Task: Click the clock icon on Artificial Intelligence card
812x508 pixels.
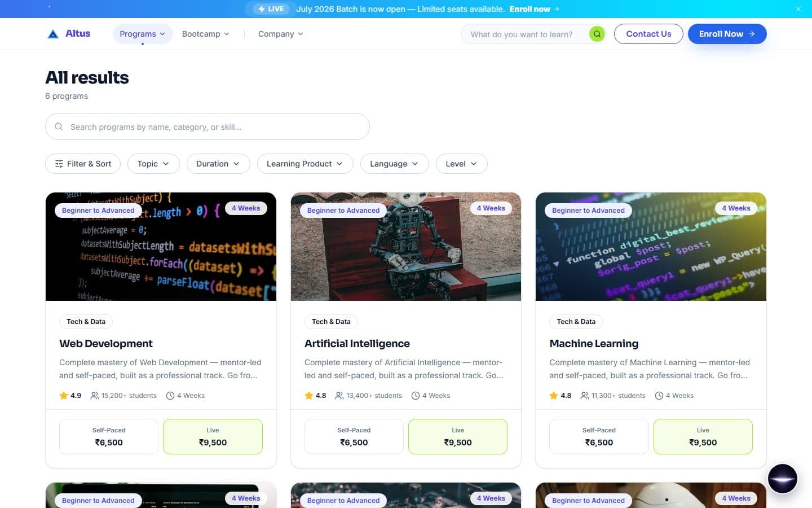Action: [415, 396]
